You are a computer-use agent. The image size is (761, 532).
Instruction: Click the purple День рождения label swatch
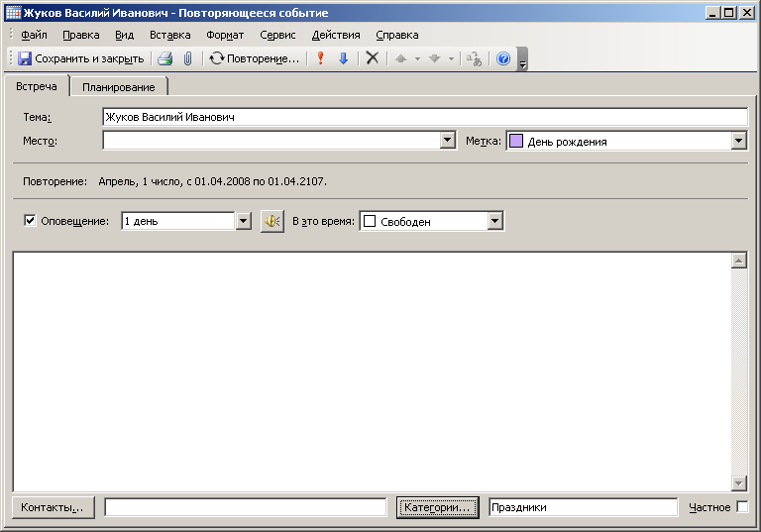coord(516,142)
